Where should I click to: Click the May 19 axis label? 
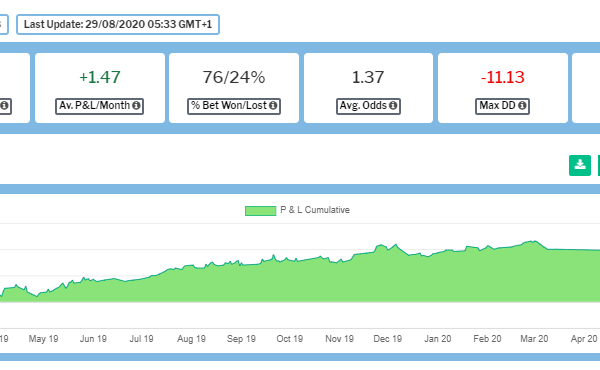tap(43, 339)
